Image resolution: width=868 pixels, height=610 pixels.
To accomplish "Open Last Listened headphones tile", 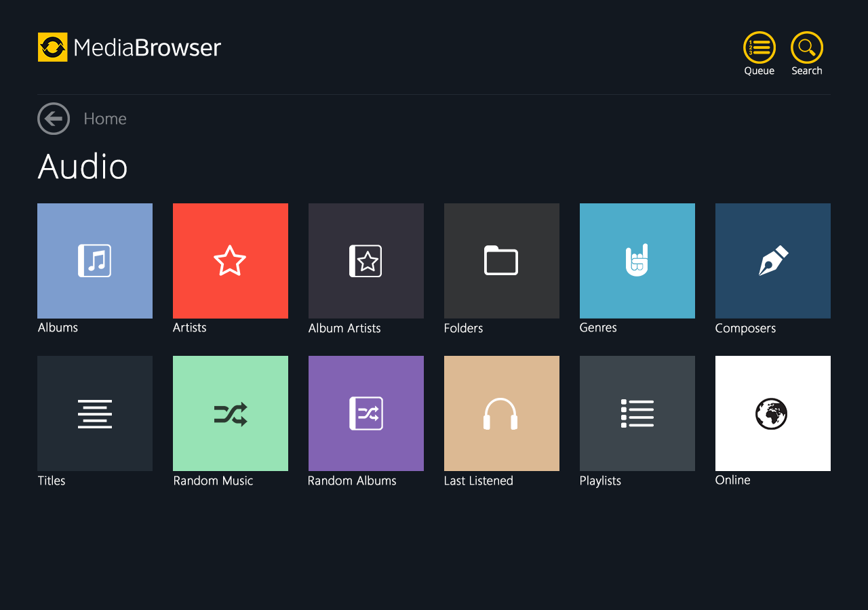I will [x=502, y=413].
